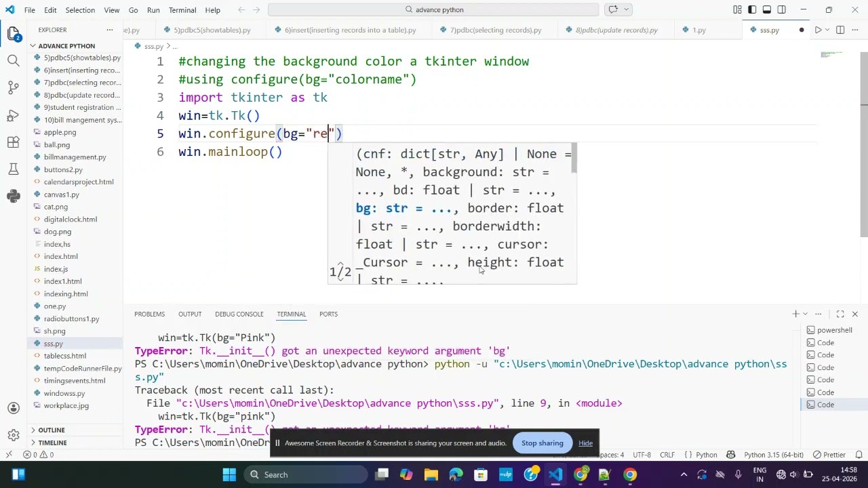Open Microsoft Edge from the taskbar
The height and width of the screenshot is (488, 868).
456,474
